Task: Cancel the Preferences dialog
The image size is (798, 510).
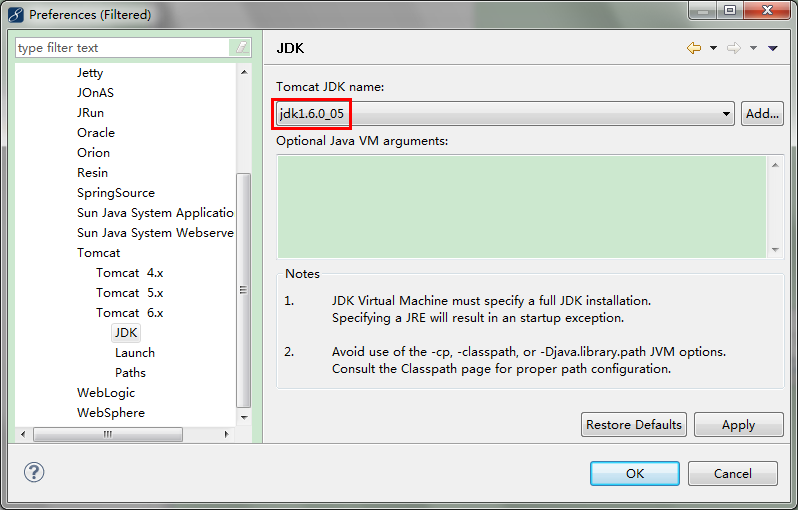Action: tap(732, 473)
